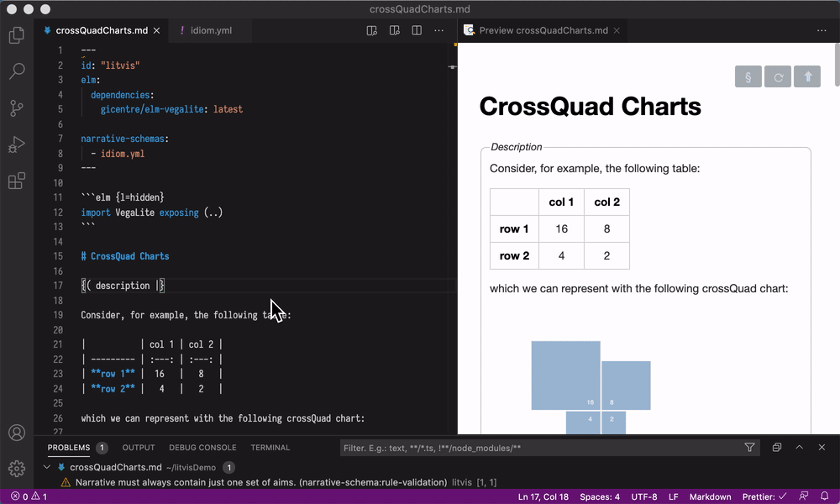The height and width of the screenshot is (504, 840).
Task: Close the bottom panel
Action: (x=822, y=447)
